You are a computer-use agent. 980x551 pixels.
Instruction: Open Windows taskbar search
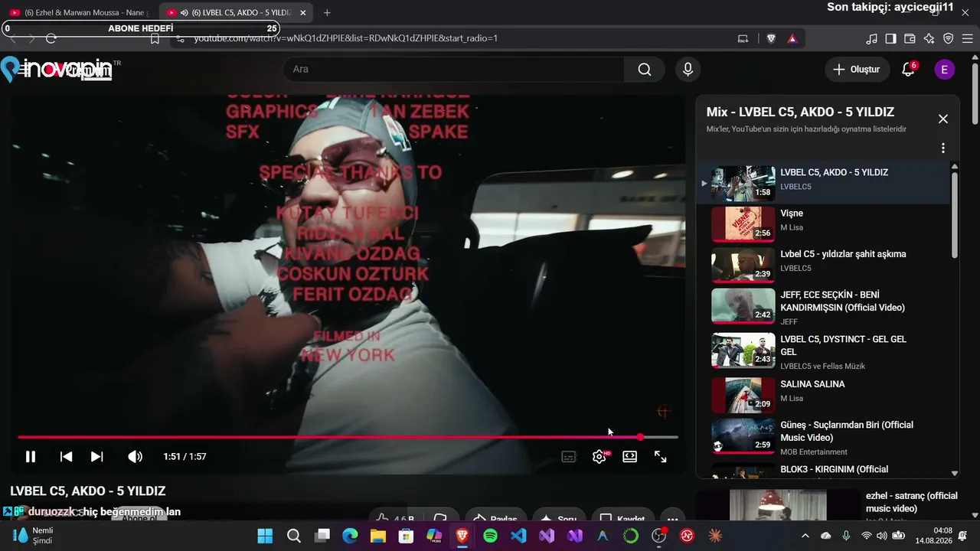click(x=293, y=536)
